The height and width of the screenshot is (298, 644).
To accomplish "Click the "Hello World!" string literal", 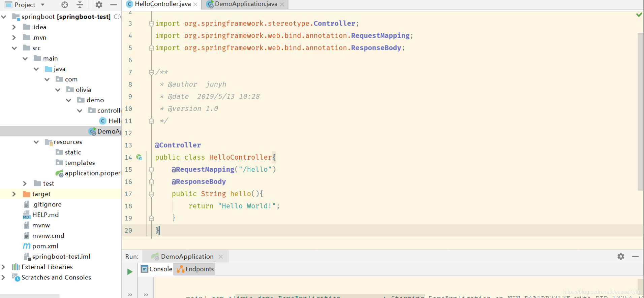I will (x=247, y=206).
